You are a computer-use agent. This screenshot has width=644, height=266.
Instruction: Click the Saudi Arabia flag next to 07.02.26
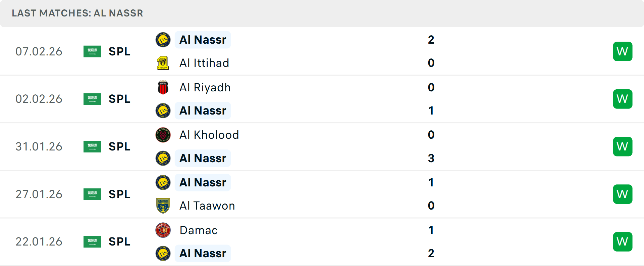click(x=92, y=51)
